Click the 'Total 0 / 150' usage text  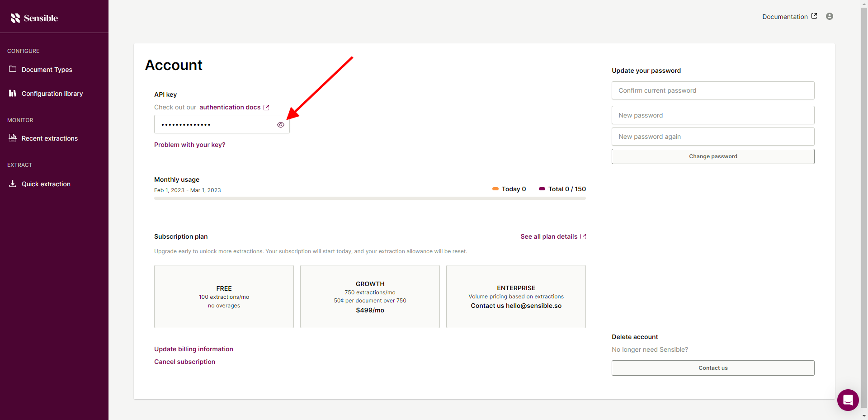coord(567,189)
